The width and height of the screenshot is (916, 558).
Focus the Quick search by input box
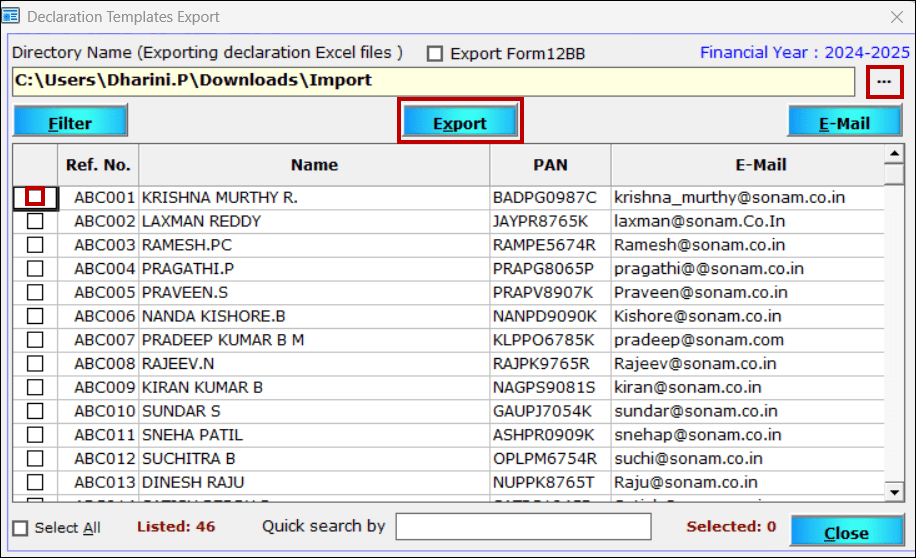[523, 526]
